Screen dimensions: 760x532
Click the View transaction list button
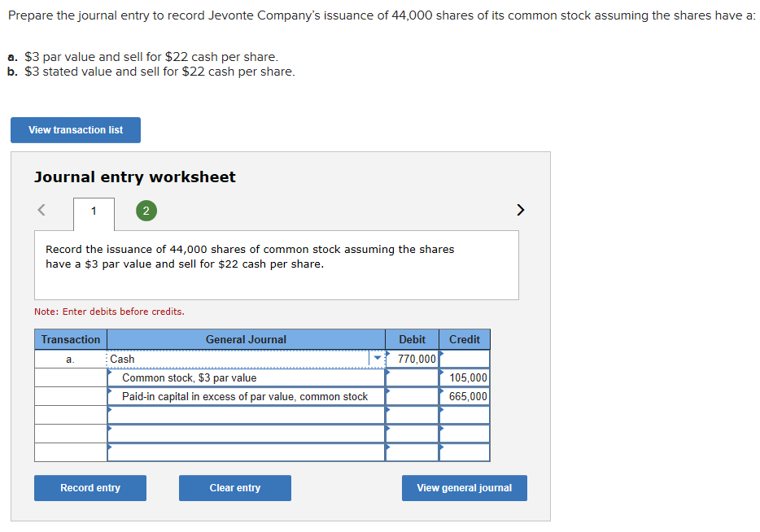(75, 130)
